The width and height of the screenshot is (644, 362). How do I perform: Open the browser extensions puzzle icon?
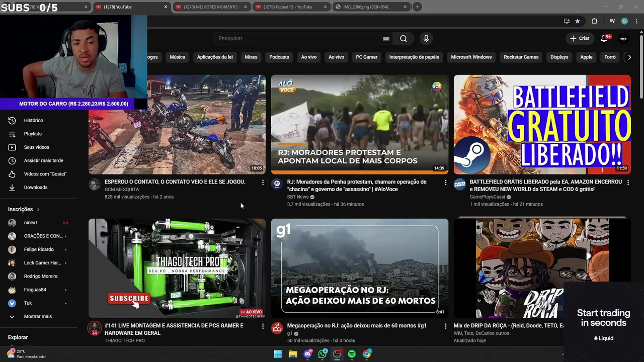click(x=594, y=21)
